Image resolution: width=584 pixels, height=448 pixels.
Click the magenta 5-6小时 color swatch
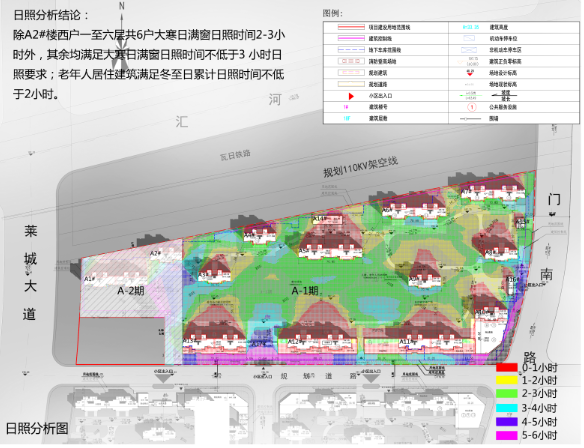[507, 435]
